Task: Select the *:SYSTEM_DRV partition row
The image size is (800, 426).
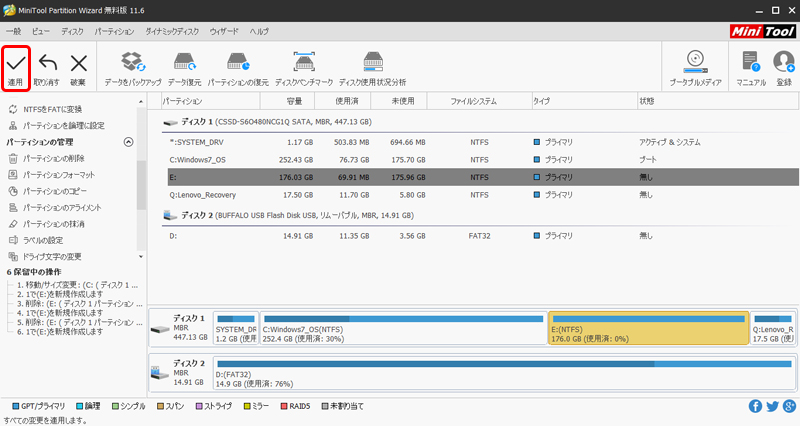Action: (x=483, y=142)
